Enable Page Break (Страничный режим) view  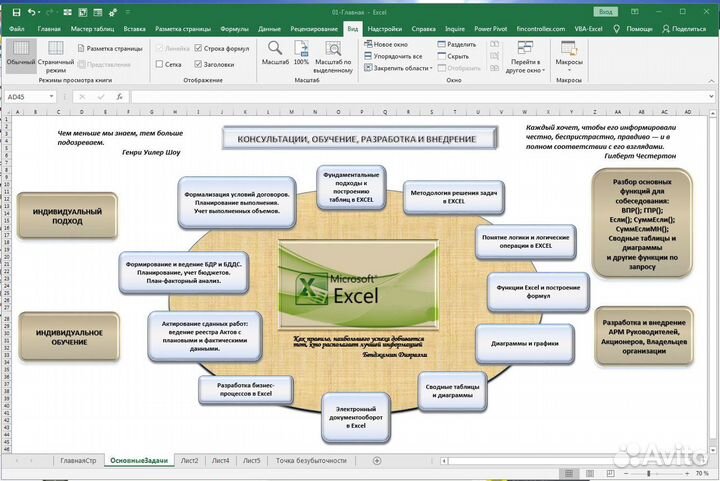tap(56, 57)
